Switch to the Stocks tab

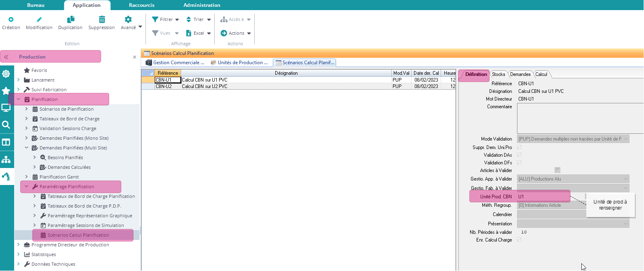(x=498, y=74)
